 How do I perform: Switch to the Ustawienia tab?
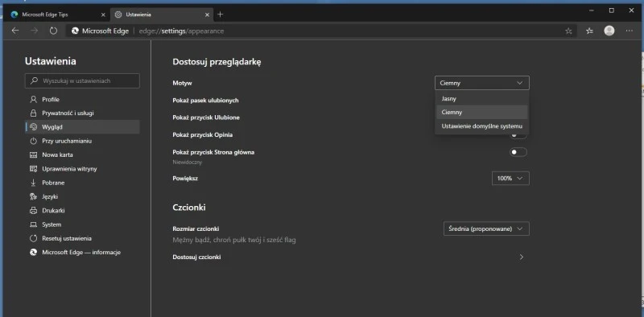tap(162, 14)
